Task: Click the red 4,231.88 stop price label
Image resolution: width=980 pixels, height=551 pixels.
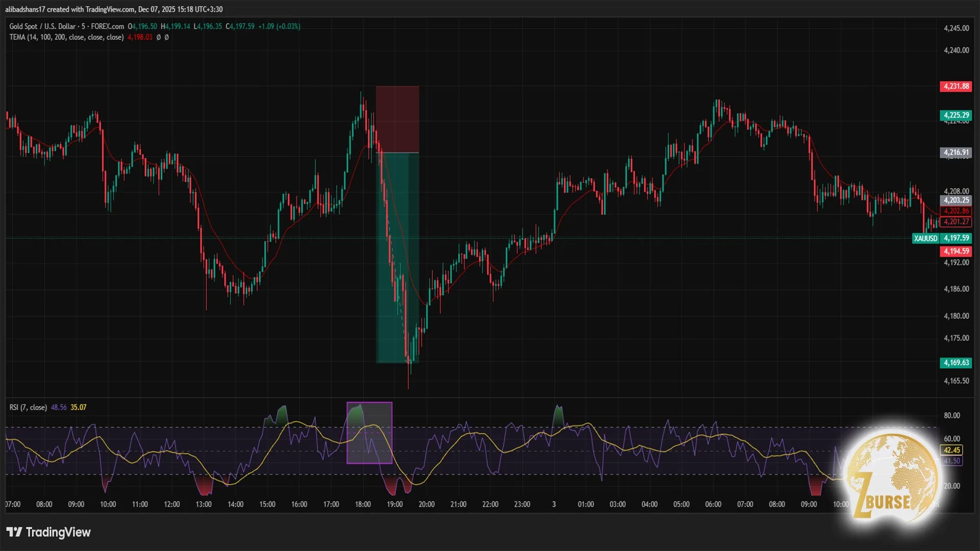Action: [x=955, y=86]
